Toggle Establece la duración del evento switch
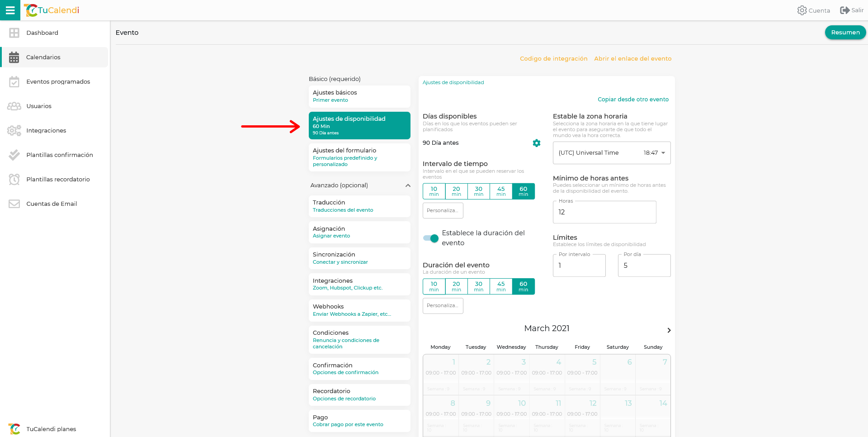Screen dimensions: 868x437 point(431,238)
